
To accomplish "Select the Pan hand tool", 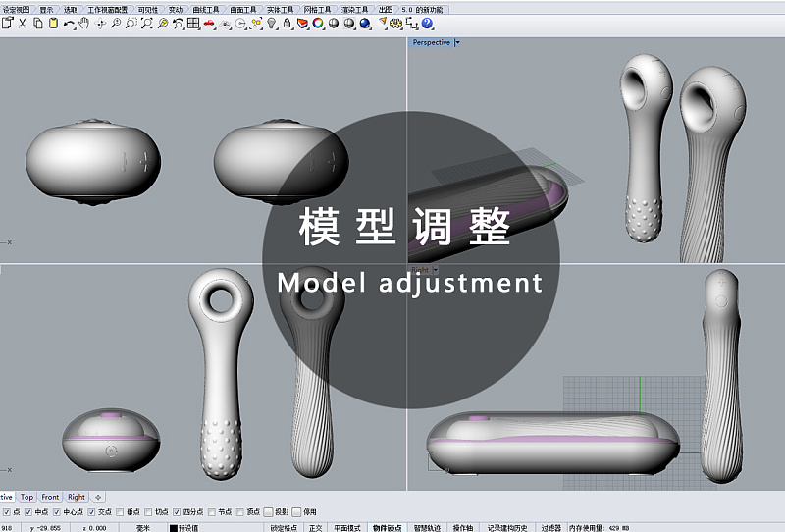I will pos(85,23).
